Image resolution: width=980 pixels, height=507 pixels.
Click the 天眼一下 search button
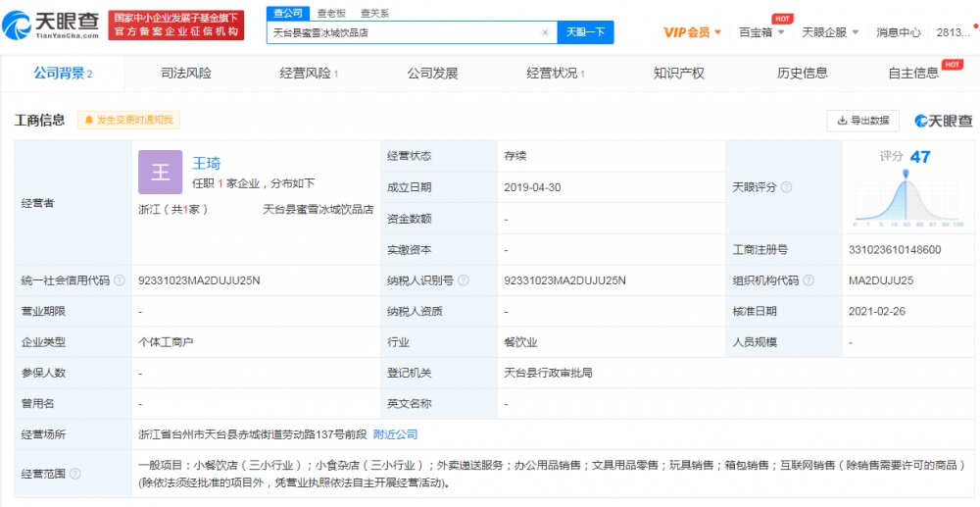(586, 32)
